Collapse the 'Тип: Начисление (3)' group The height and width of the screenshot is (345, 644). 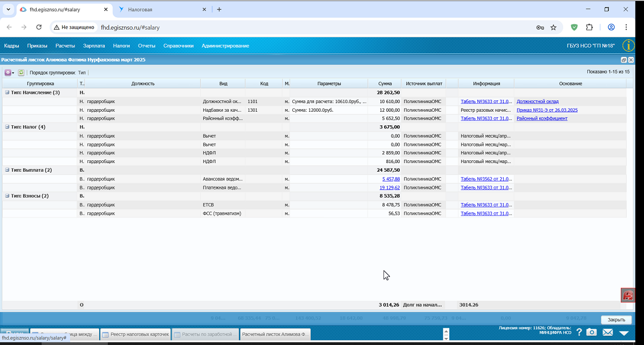pyautogui.click(x=7, y=92)
